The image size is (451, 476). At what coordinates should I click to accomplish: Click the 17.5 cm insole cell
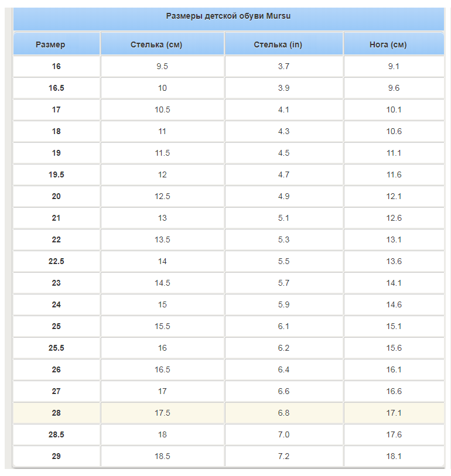tap(162, 413)
